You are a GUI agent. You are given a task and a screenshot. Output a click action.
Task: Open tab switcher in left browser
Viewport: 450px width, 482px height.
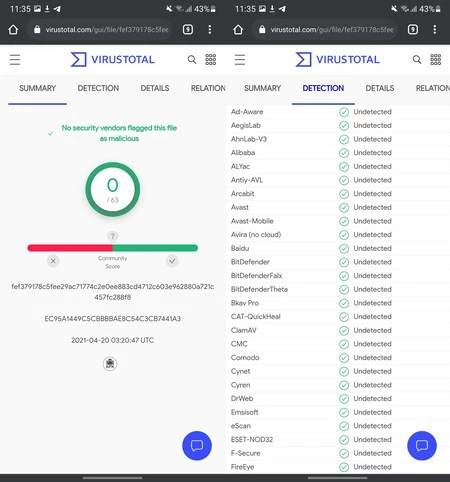pyautogui.click(x=188, y=30)
